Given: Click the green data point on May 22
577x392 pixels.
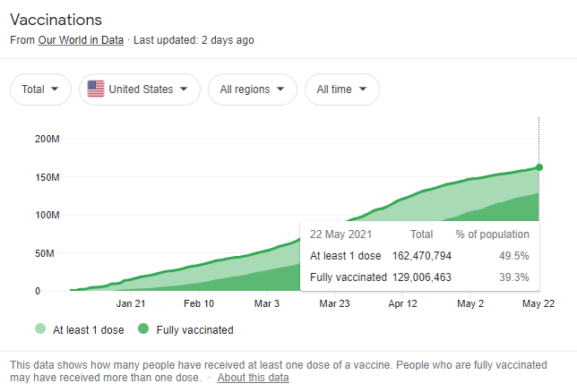Looking at the screenshot, I should (538, 167).
